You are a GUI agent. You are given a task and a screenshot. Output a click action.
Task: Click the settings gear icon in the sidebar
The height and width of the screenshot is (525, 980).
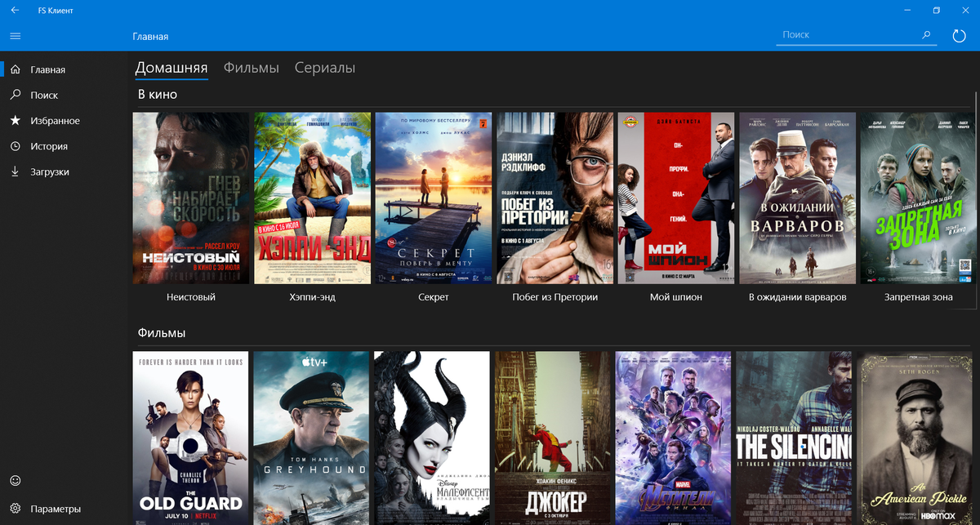coord(15,509)
